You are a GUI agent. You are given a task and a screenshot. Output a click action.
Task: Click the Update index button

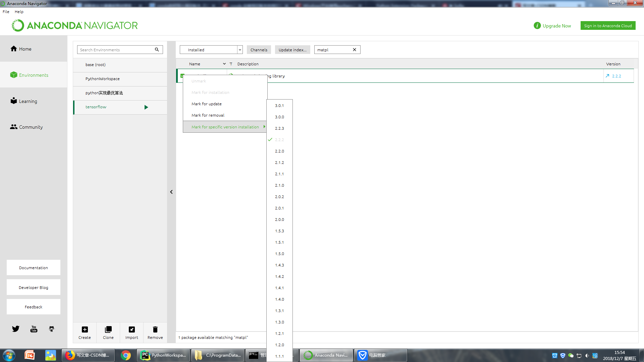[x=292, y=50]
